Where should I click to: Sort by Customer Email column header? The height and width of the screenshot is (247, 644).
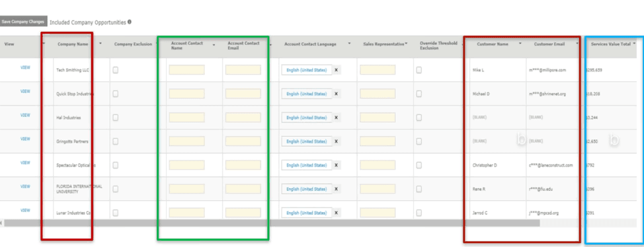[549, 44]
